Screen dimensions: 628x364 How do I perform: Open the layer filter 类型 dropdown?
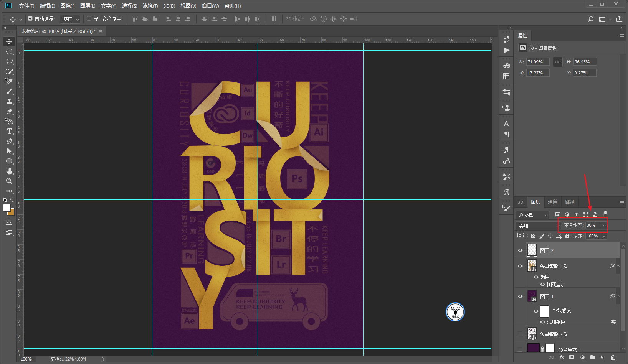pos(532,215)
